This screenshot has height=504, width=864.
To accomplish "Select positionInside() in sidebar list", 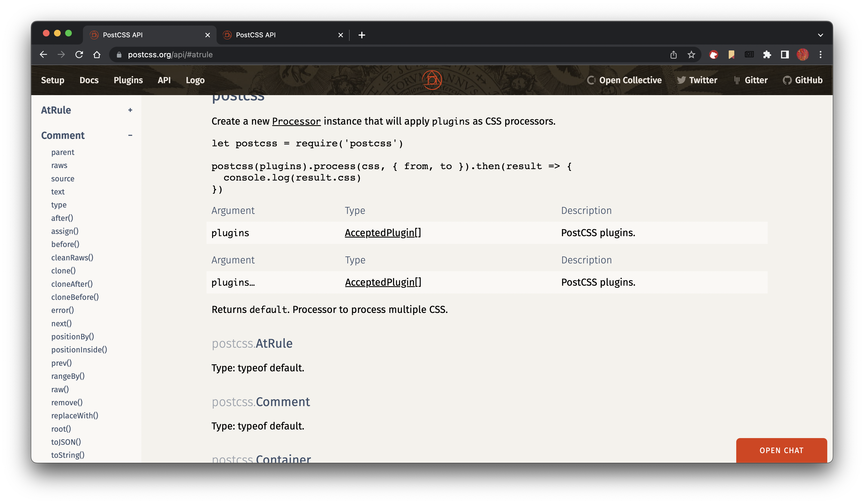I will 79,349.
